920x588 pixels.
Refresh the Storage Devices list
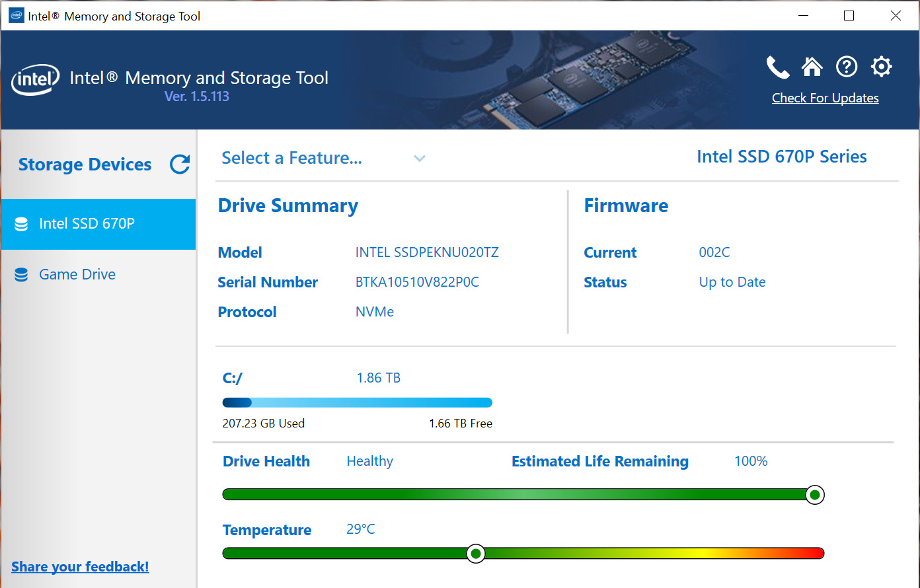tap(180, 165)
